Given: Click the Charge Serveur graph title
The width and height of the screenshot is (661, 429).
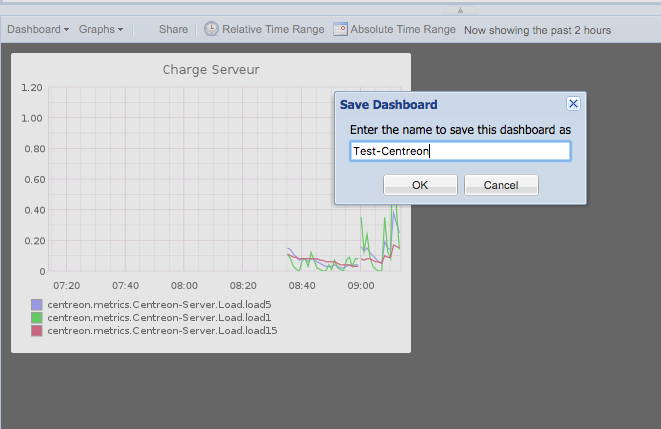Looking at the screenshot, I should tap(210, 71).
